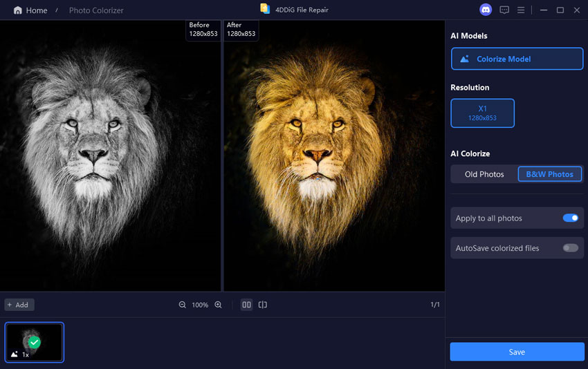588x369 pixels.
Task: Click the Before 1280x853 label
Action: [x=203, y=29]
